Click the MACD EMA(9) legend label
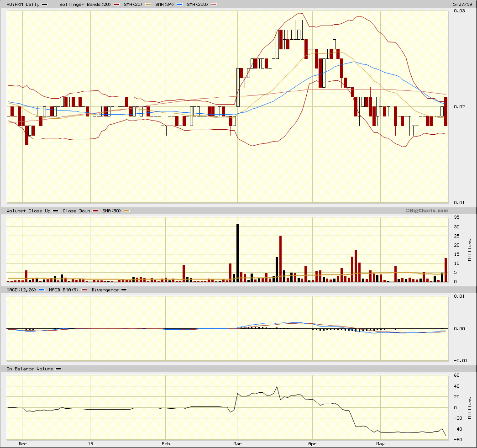 pyautogui.click(x=63, y=290)
